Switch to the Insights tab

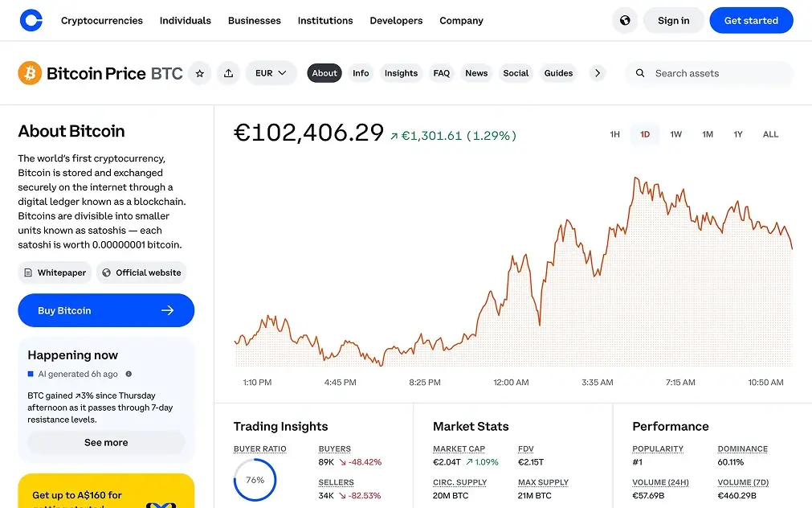click(x=401, y=72)
